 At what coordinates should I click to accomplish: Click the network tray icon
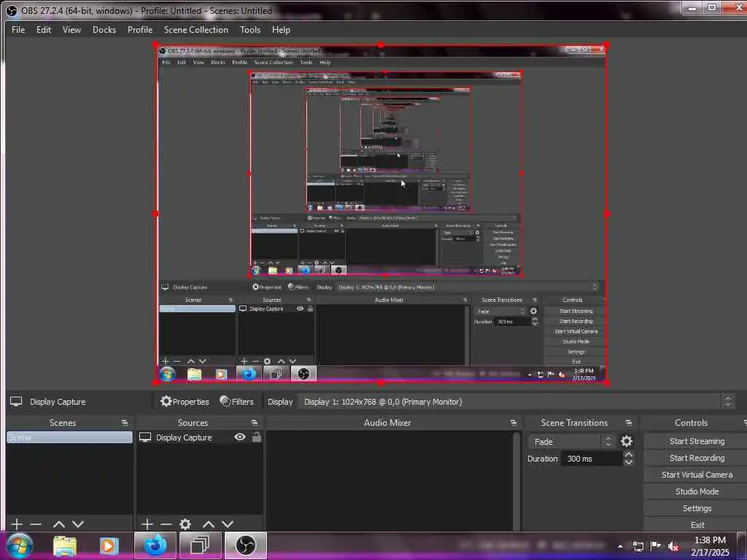[x=638, y=546]
